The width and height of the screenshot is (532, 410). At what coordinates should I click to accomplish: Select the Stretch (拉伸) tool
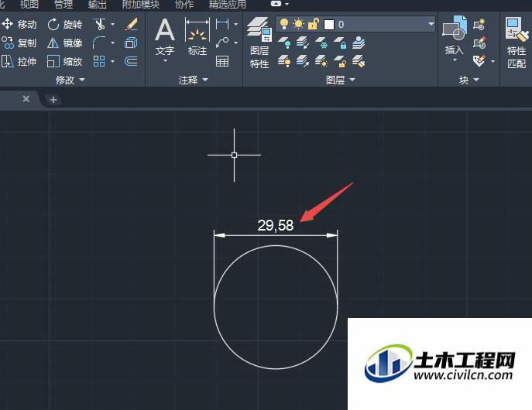(19, 62)
